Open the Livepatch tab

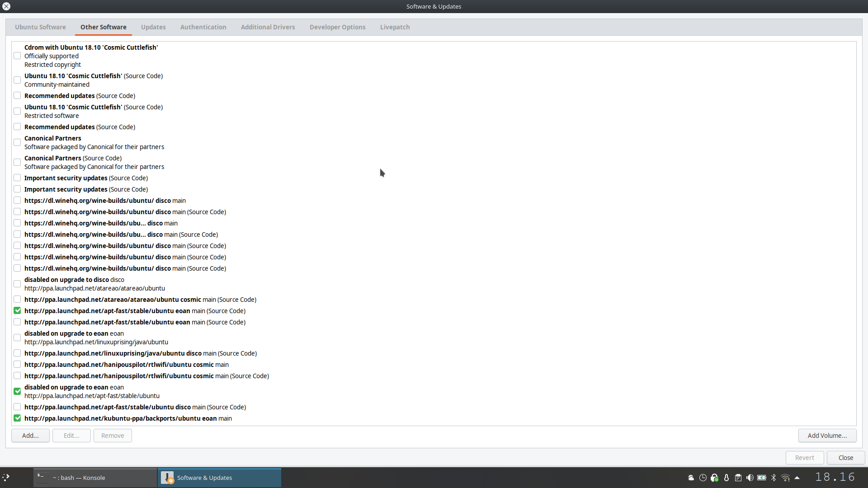tap(395, 27)
